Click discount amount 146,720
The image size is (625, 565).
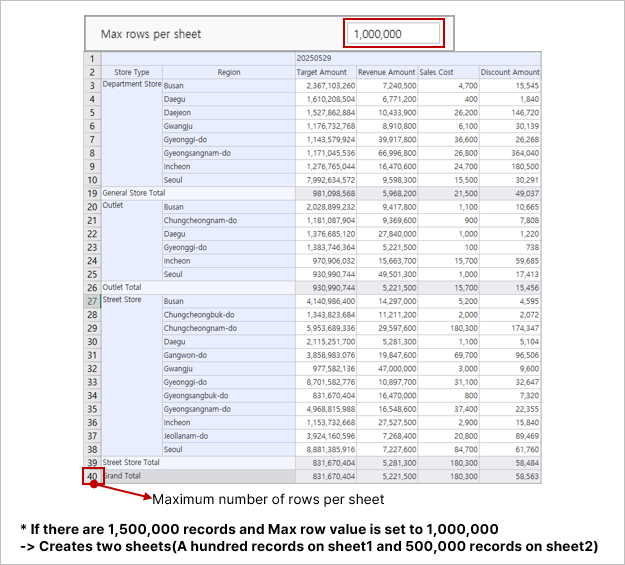pyautogui.click(x=510, y=113)
